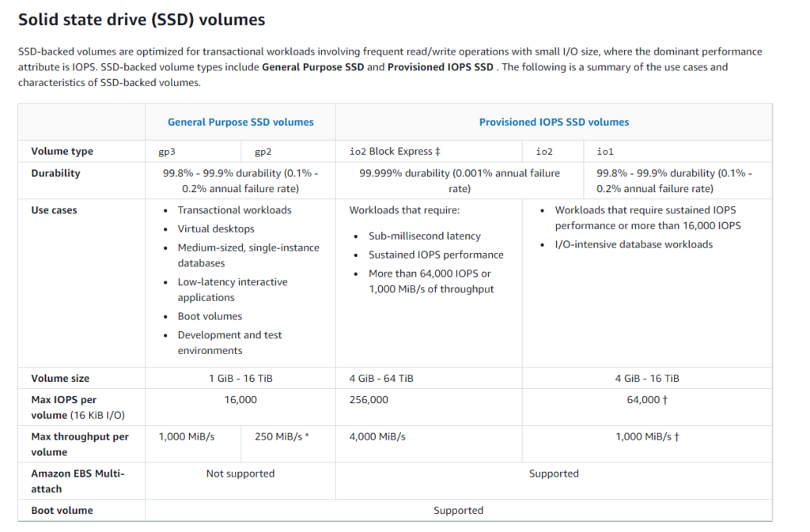Select the 99.999% durability cell

(x=459, y=181)
